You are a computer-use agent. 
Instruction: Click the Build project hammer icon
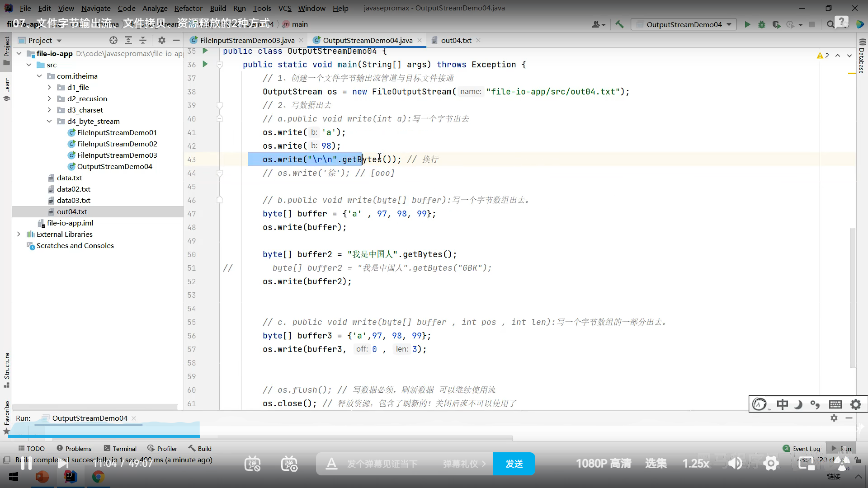click(x=619, y=24)
